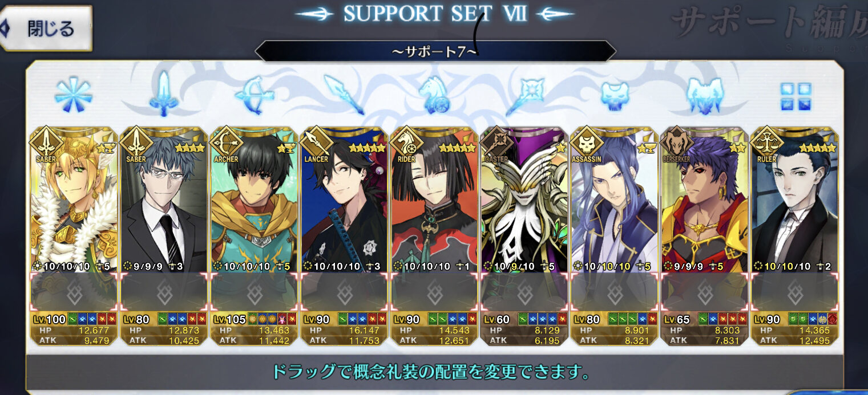868x395 pixels.
Task: Tap the craft essence slot under Lv.80 Saber
Action: [164, 292]
